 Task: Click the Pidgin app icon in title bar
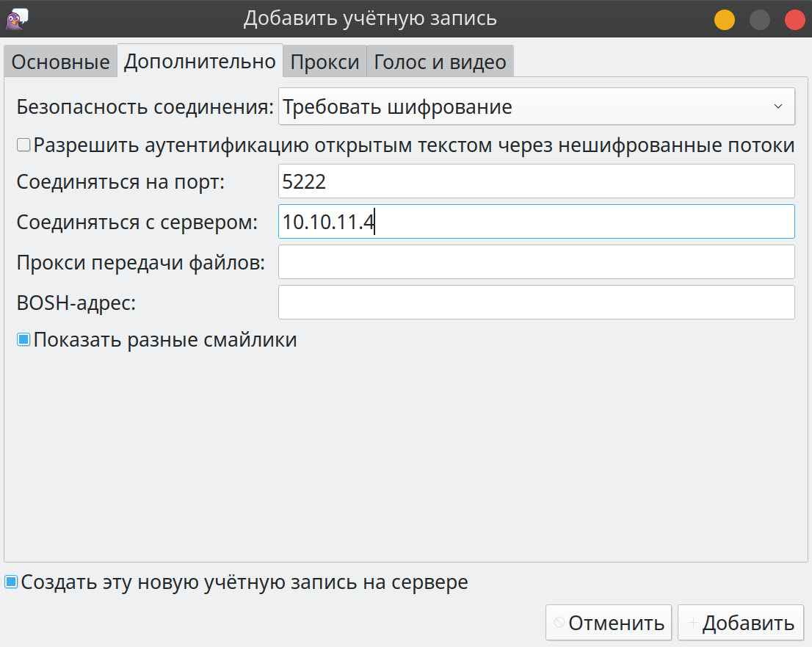click(x=17, y=19)
